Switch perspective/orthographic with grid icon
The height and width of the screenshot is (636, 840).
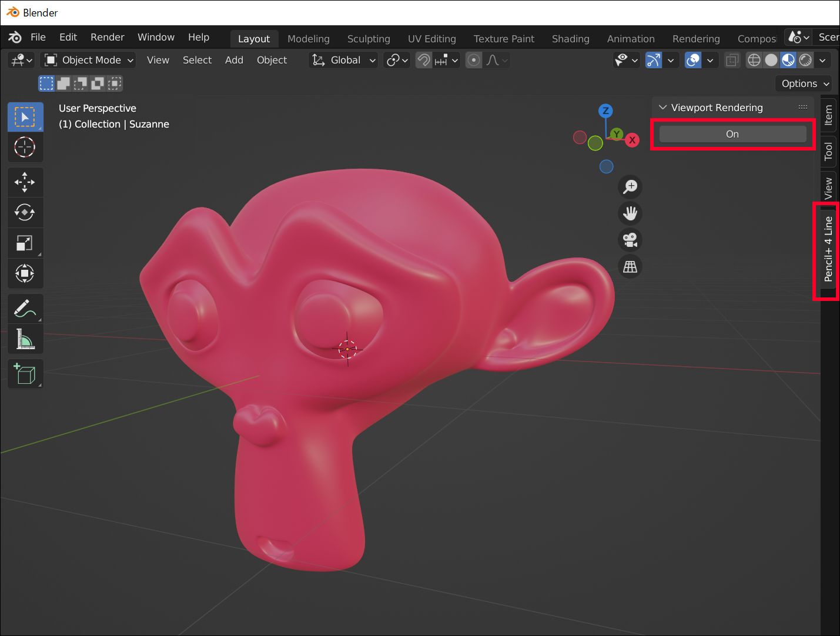pos(630,267)
